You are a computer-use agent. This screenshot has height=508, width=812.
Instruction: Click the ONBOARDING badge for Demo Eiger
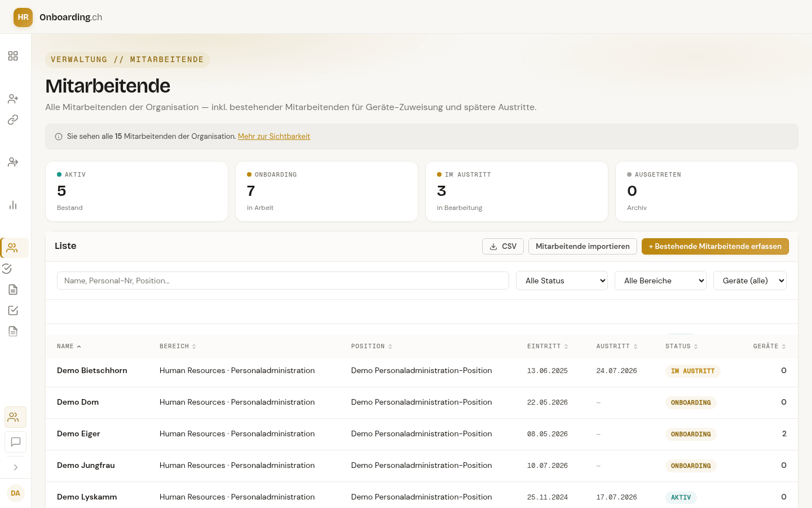tap(691, 435)
